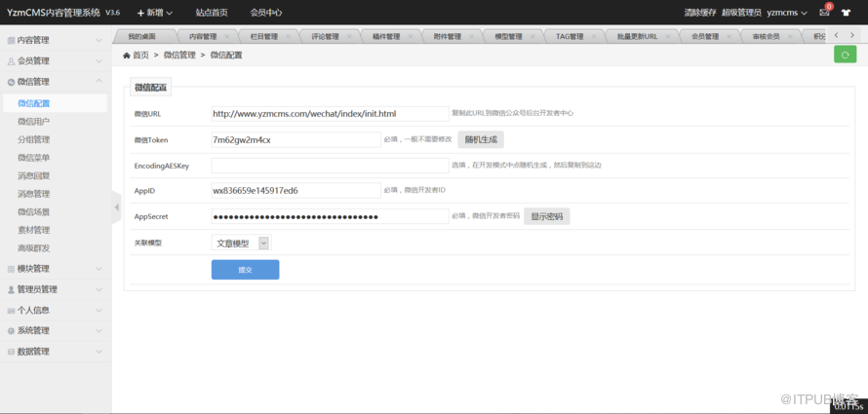Screen dimensions: 868x414
Task: Switch to the 附件管理 tab
Action: pyautogui.click(x=448, y=36)
